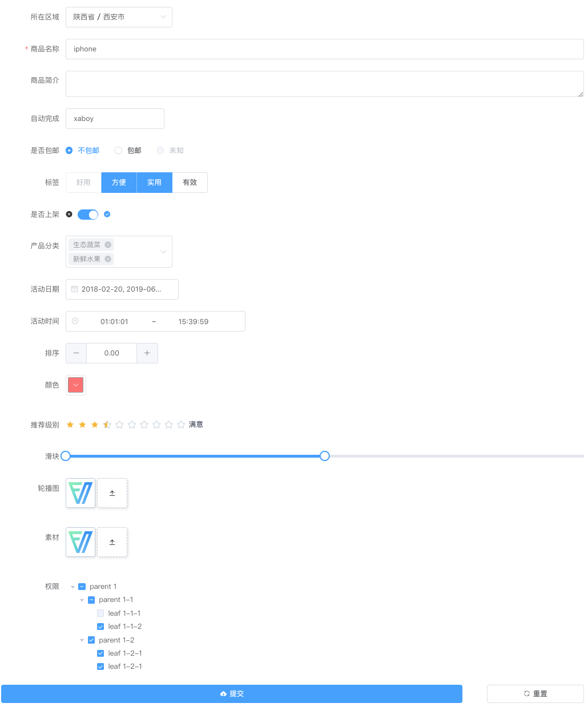The width and height of the screenshot is (588, 707).
Task: Toggle the 是否上架 switch off
Action: tap(88, 214)
